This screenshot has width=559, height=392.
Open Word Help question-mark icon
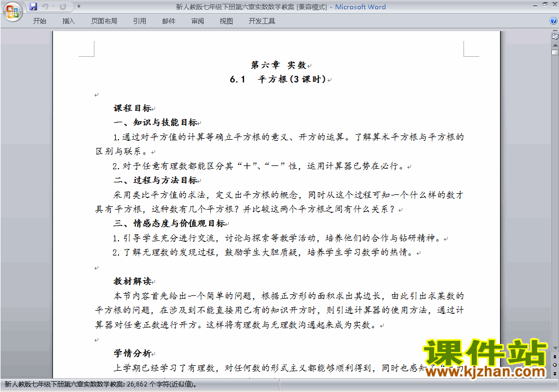554,21
